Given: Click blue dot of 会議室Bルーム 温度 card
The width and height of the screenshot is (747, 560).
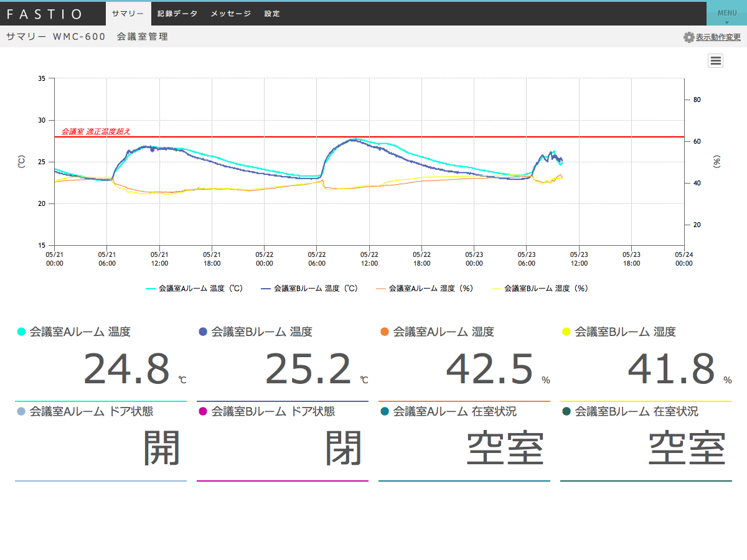Looking at the screenshot, I should (x=203, y=332).
